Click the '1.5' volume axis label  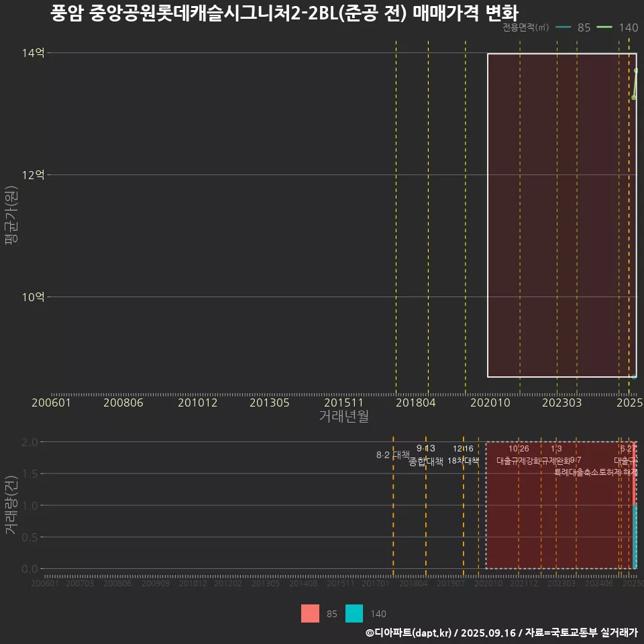pyautogui.click(x=30, y=474)
